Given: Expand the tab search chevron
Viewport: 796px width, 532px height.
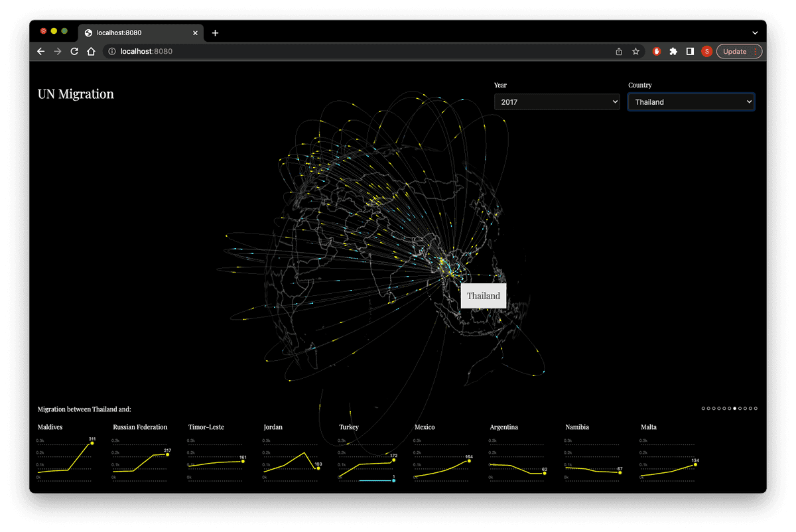Looking at the screenshot, I should (x=755, y=33).
